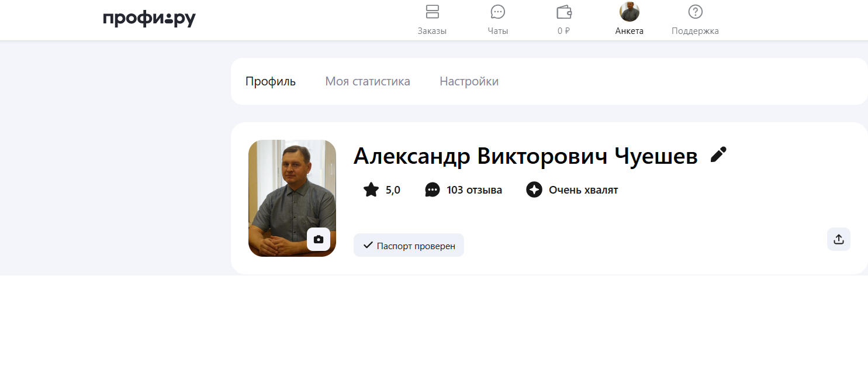Open the Поддержка question mark icon
Screen dimensions: 868x379
pos(695,12)
